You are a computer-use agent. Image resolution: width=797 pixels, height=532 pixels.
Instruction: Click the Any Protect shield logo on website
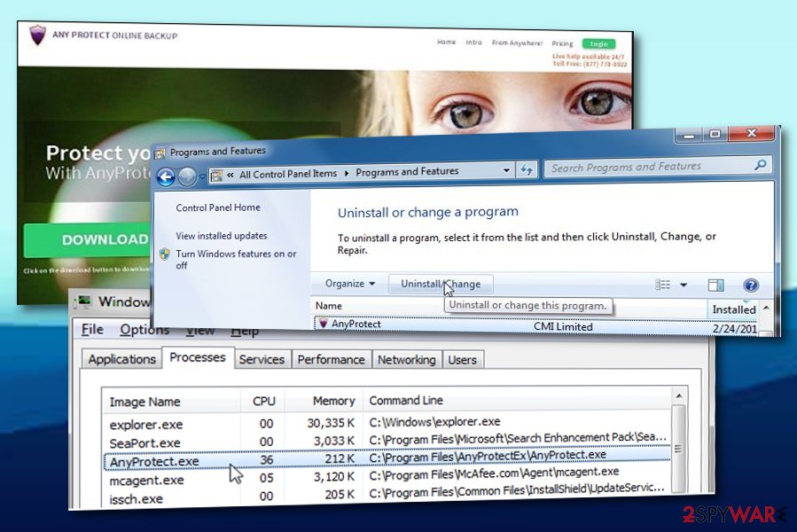[x=37, y=35]
